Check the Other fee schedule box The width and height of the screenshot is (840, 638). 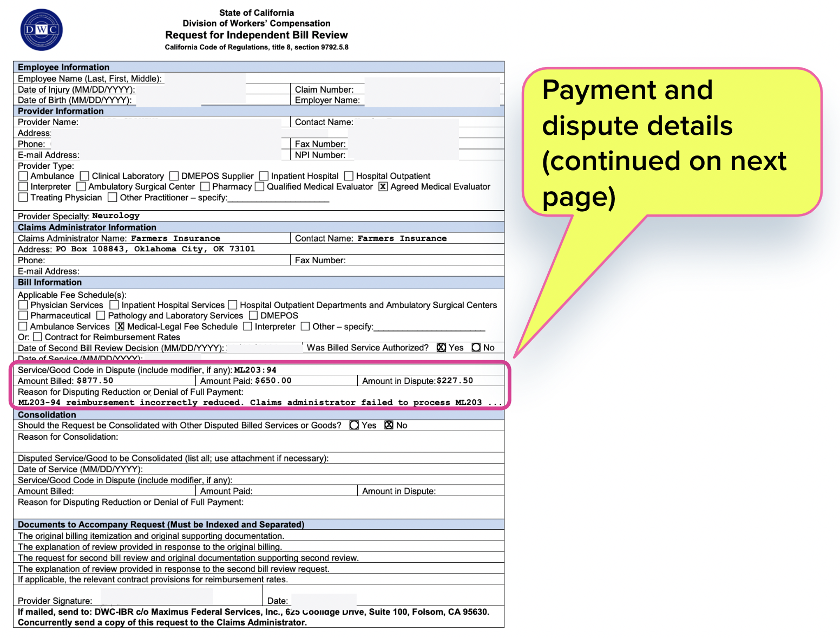point(305,326)
